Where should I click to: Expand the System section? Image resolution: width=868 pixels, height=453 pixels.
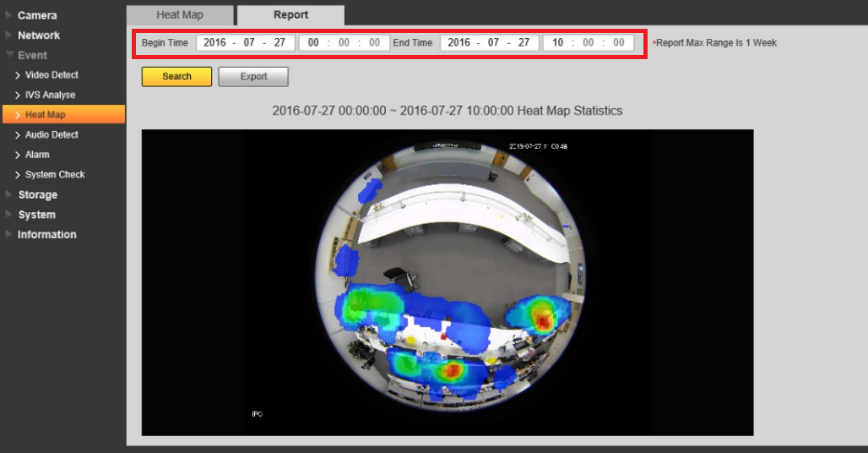click(36, 215)
